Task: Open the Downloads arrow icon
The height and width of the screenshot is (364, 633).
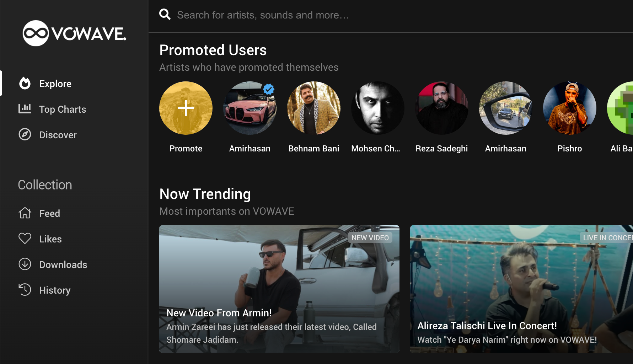Action: click(25, 264)
